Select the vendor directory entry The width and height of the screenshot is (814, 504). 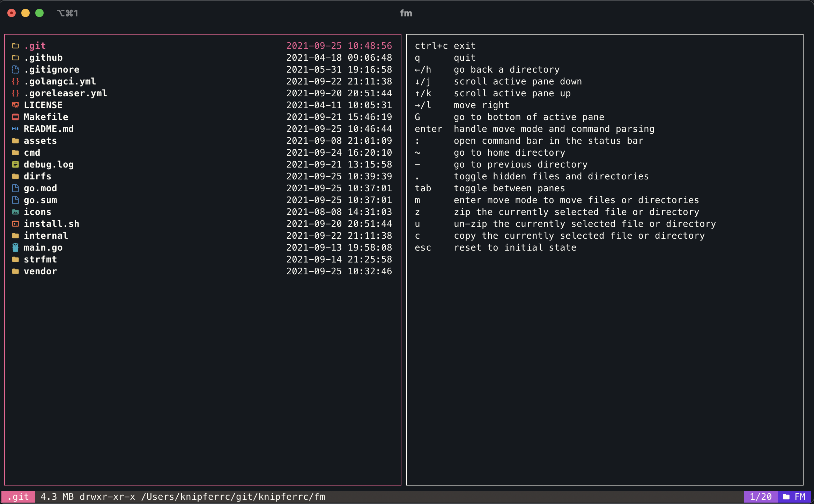point(40,271)
